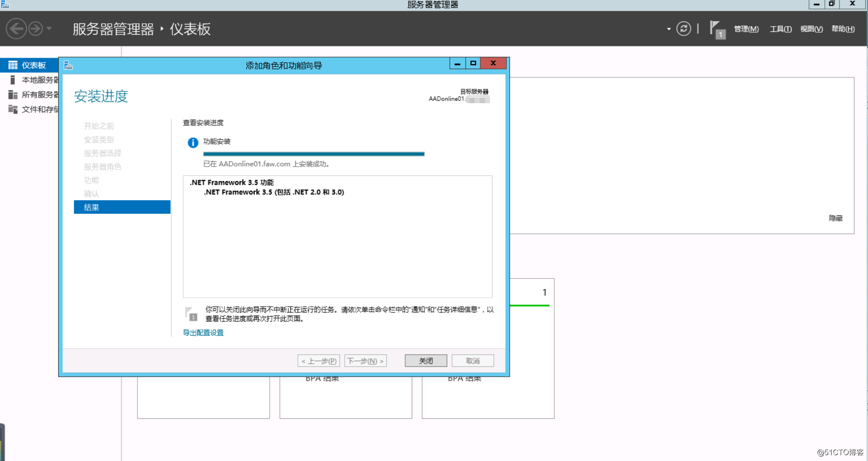Click the 文件和存储 storage icon
Image resolution: width=868 pixels, height=461 pixels.
(13, 109)
